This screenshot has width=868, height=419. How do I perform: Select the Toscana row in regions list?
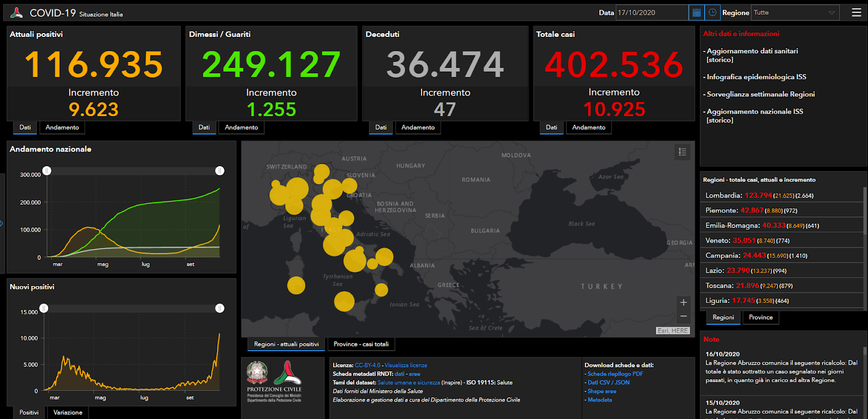[782, 285]
